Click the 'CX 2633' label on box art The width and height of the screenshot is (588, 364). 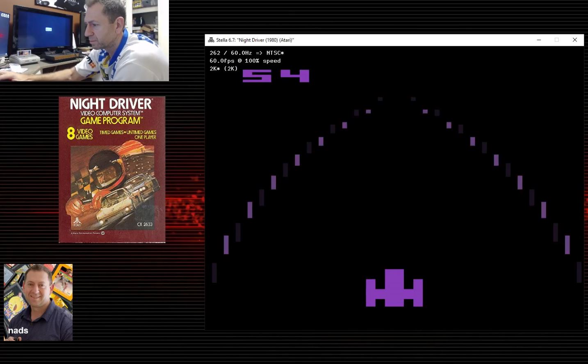[145, 224]
